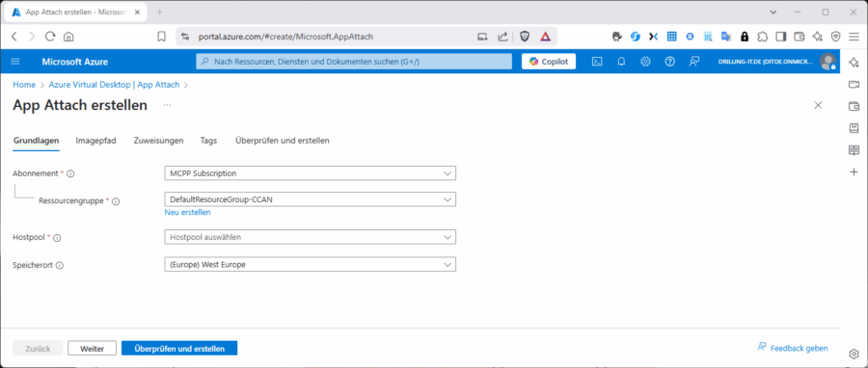
Task: Open Azure notifications bell
Action: coord(621,62)
